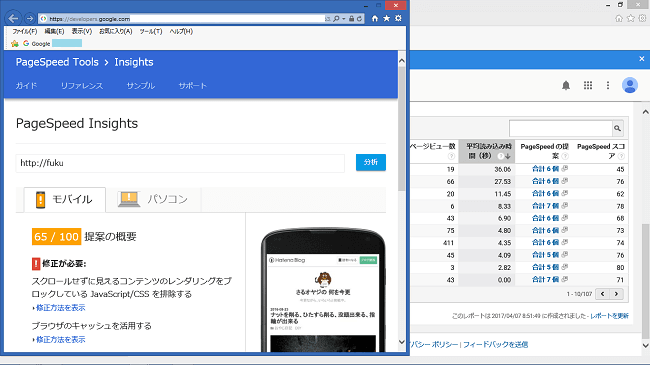Image resolution: width=650 pixels, height=365 pixels.
Task: Click the table search magnifier button
Action: [x=617, y=129]
